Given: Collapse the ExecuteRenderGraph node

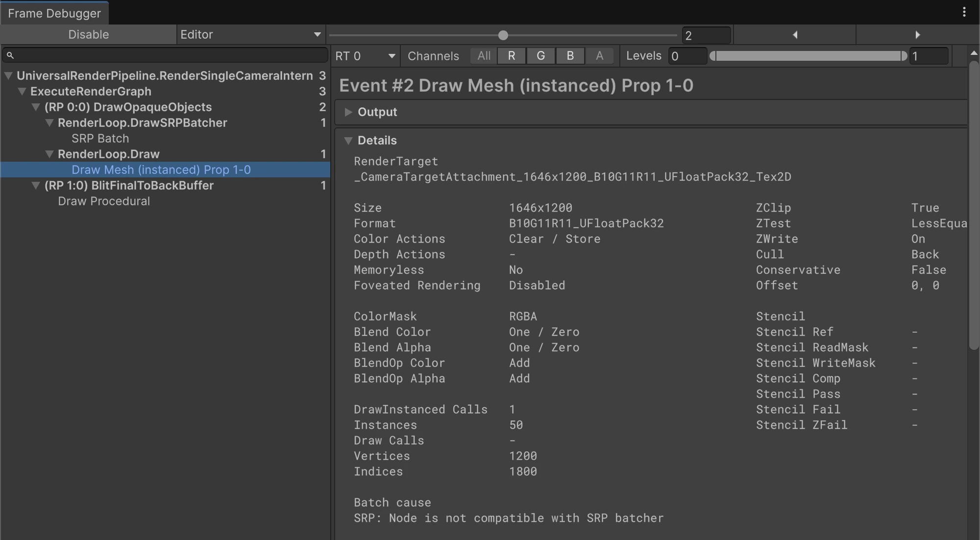Looking at the screenshot, I should (x=22, y=92).
